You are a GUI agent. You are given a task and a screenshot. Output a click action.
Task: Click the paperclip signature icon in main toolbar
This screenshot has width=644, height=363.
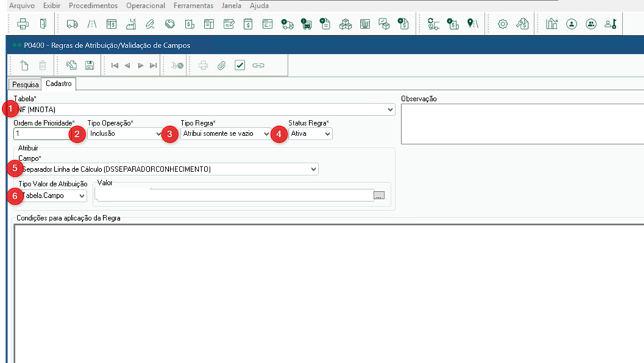pos(150,24)
